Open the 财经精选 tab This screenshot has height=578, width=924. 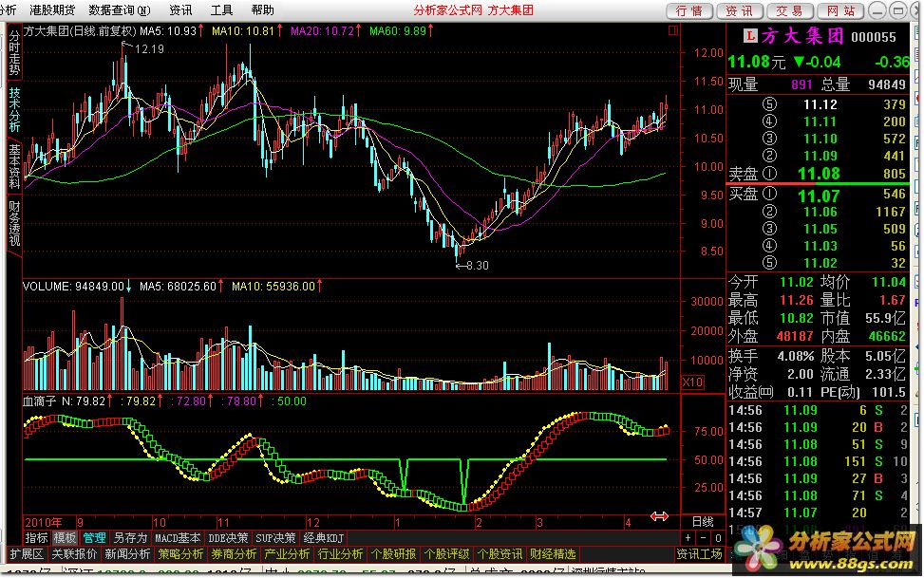tap(552, 554)
